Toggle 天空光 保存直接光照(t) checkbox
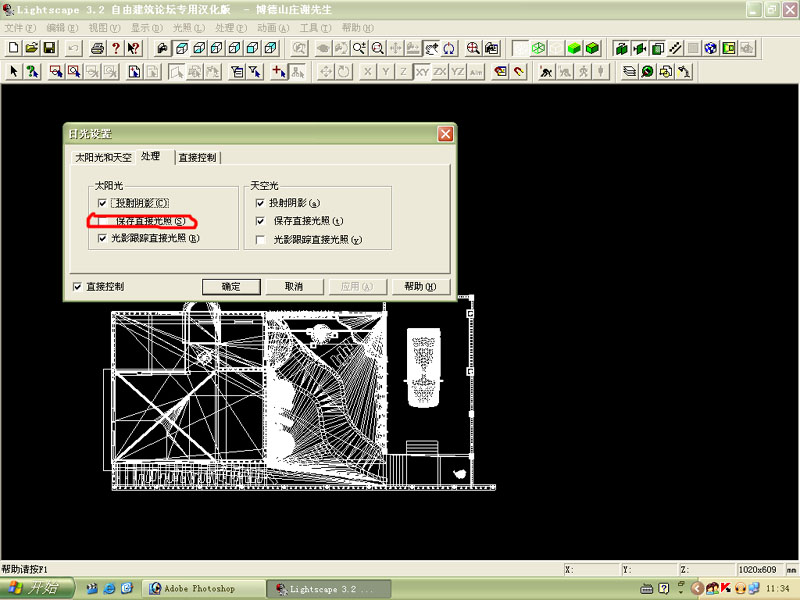 (260, 221)
